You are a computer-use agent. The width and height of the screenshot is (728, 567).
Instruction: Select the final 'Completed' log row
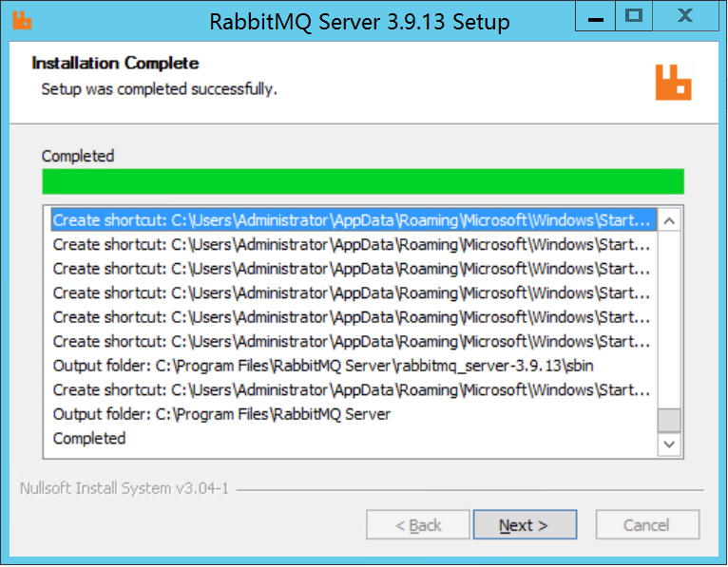point(354,438)
